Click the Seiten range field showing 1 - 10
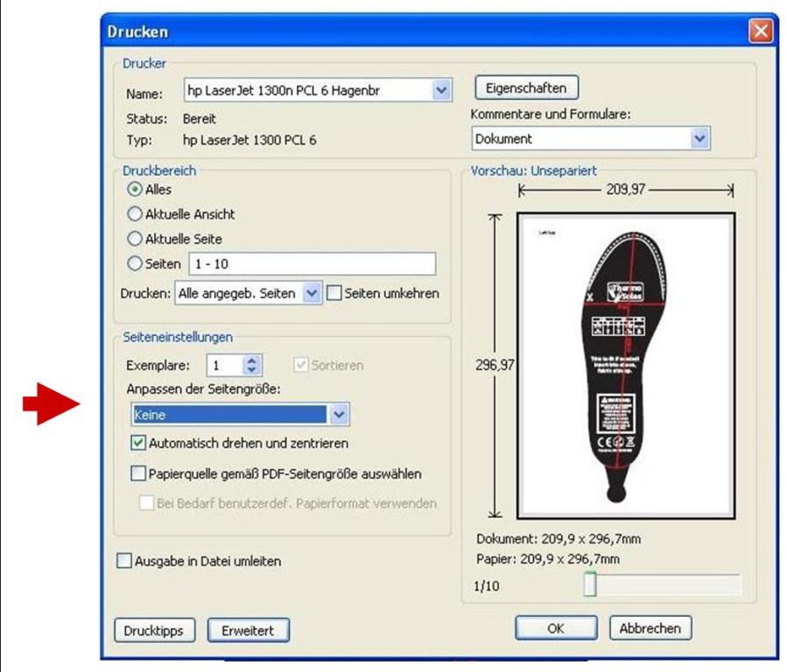Viewport: 787px width, 672px height. click(313, 263)
